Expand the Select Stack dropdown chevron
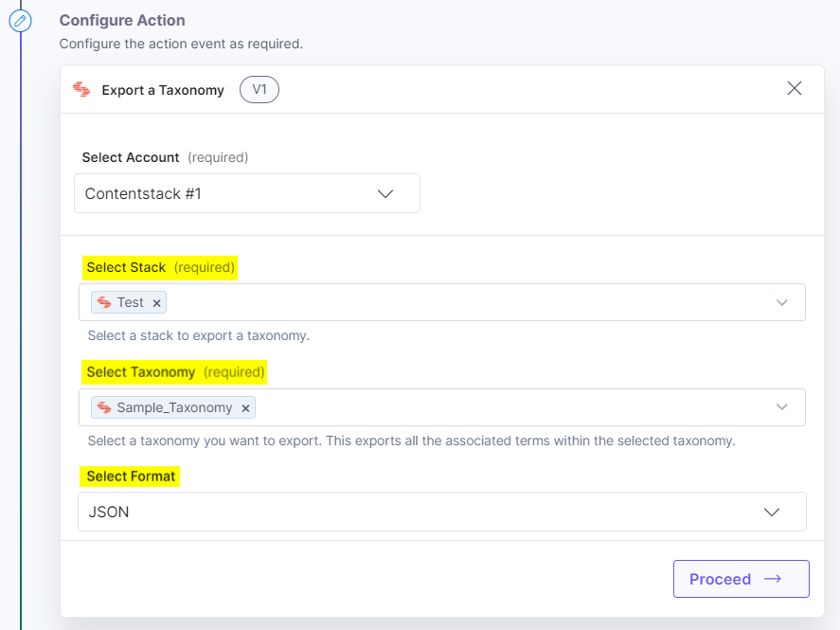 [x=782, y=303]
